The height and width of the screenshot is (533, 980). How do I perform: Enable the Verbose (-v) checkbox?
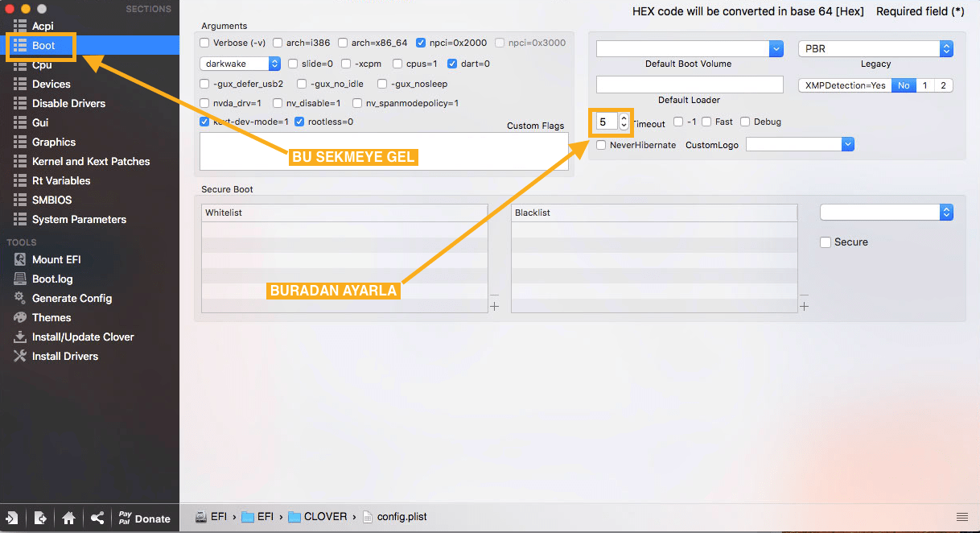pos(205,43)
